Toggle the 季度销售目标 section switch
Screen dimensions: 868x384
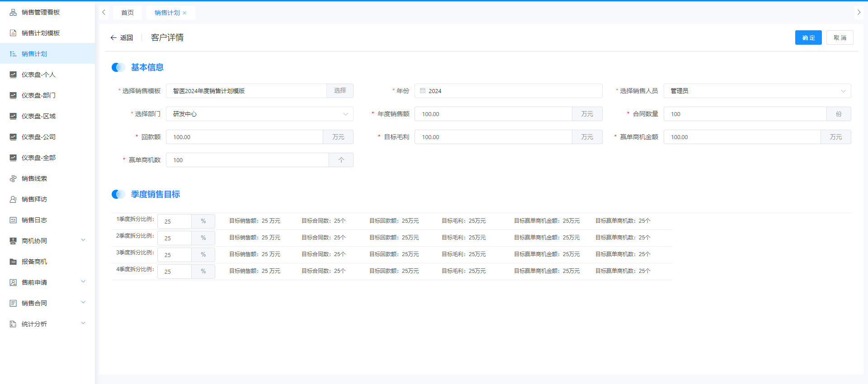point(118,194)
